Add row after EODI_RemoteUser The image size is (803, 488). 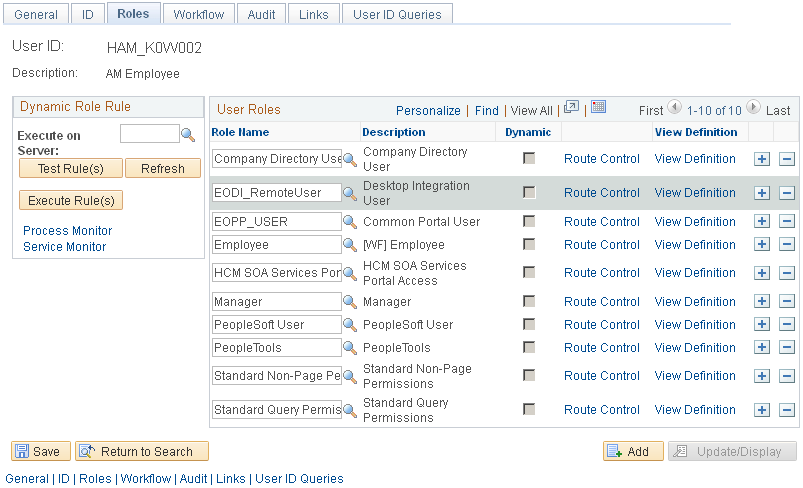pyautogui.click(x=762, y=193)
